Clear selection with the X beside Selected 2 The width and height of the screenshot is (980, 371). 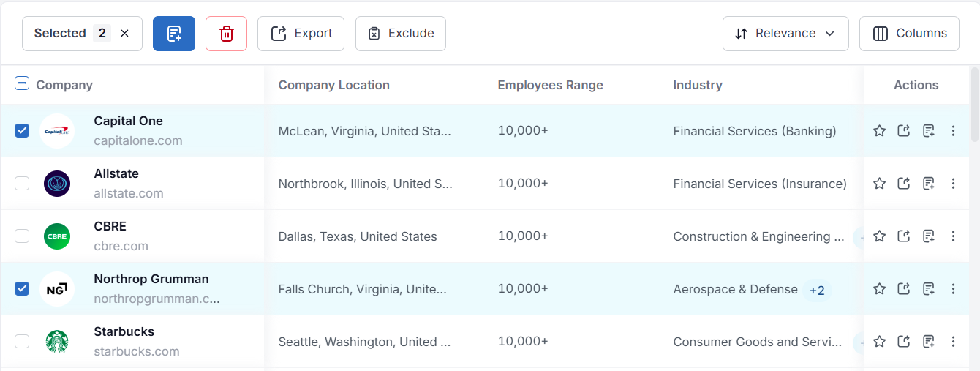click(x=124, y=34)
